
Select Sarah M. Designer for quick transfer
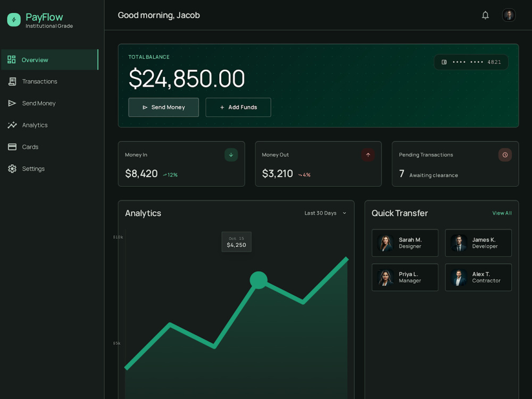point(405,243)
